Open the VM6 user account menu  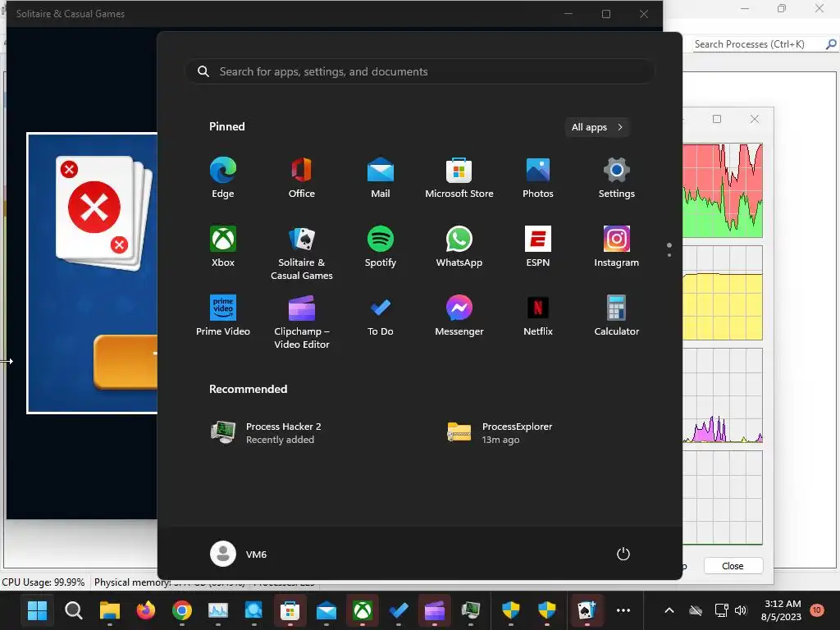pos(239,554)
